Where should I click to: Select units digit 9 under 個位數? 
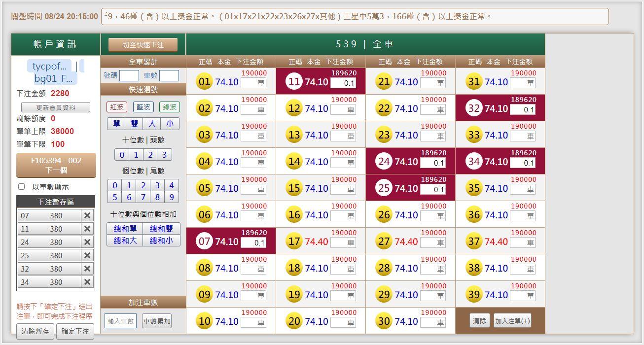pyautogui.click(x=172, y=197)
